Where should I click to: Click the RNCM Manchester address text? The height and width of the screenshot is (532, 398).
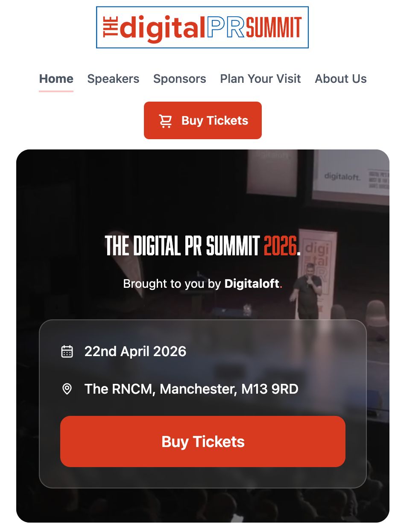(x=191, y=389)
